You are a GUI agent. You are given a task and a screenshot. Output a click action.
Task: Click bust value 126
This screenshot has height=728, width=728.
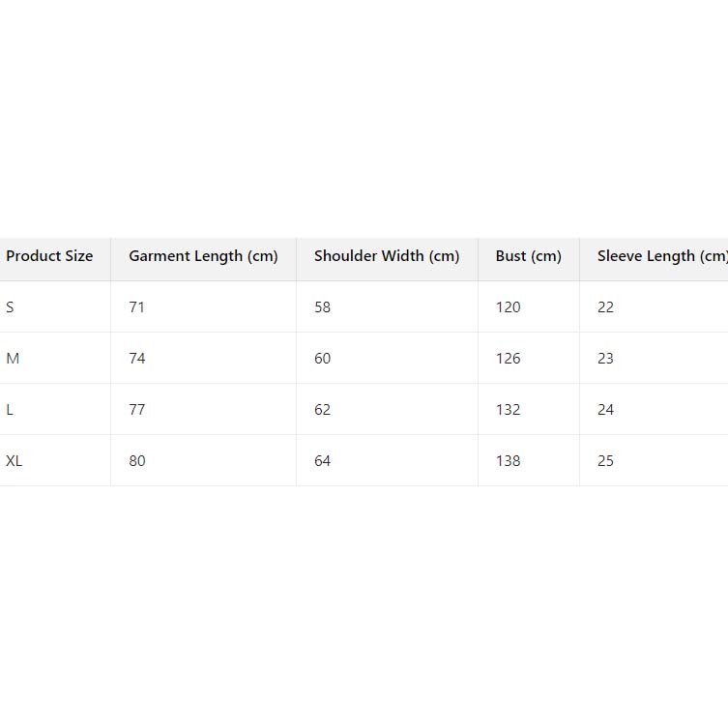click(508, 359)
